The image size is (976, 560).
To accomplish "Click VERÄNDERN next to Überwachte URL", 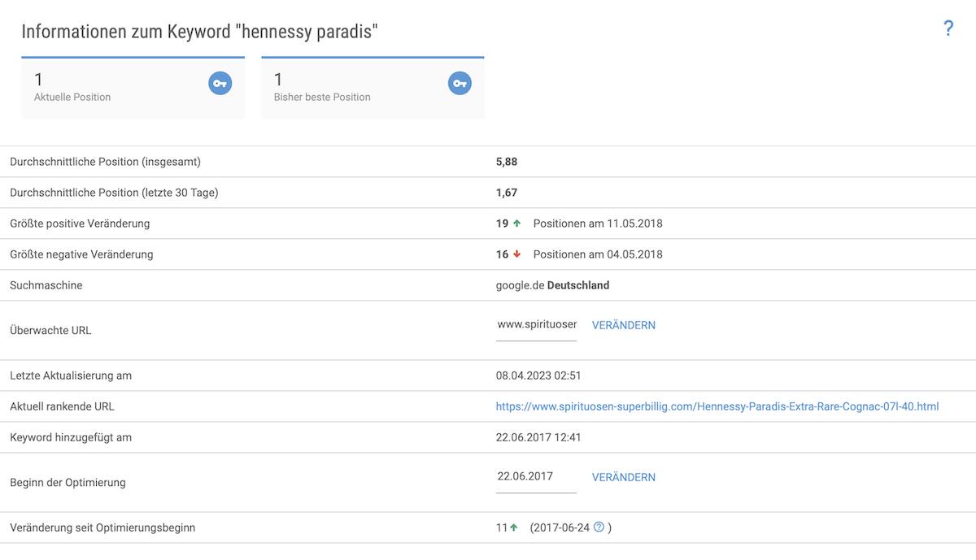I will pos(624,325).
